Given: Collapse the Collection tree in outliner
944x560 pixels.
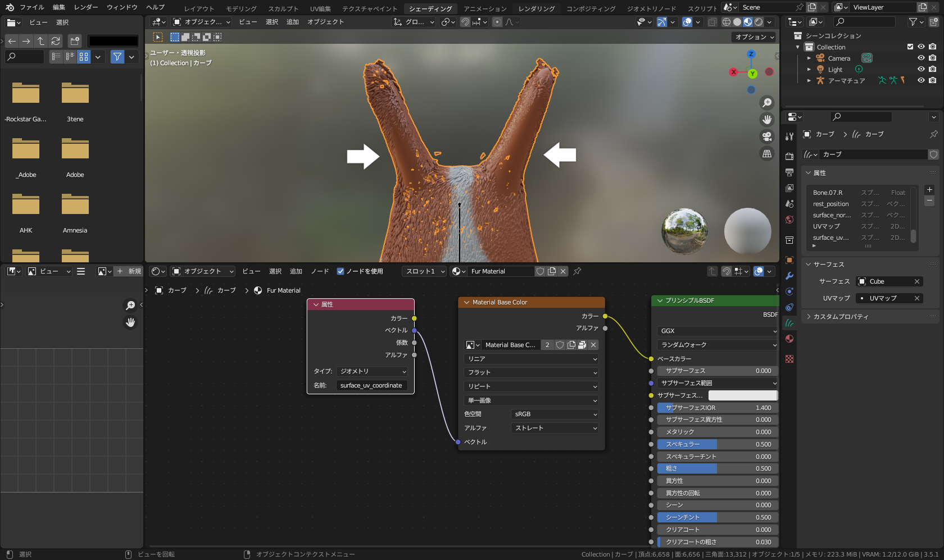Looking at the screenshot, I should (x=798, y=47).
